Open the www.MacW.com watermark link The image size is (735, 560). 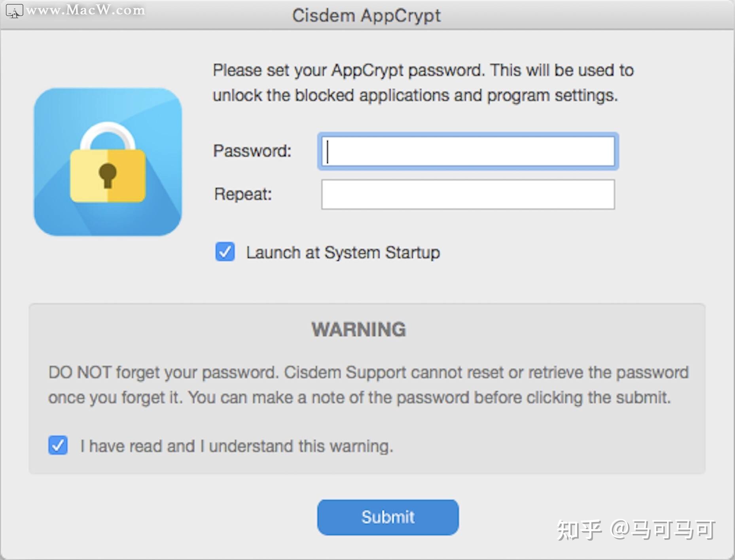point(85,10)
